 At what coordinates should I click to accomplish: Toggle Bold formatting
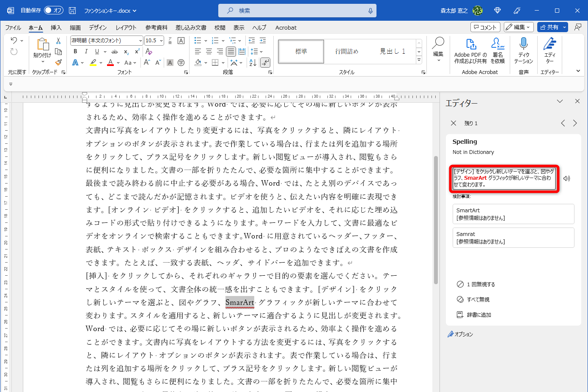(75, 52)
